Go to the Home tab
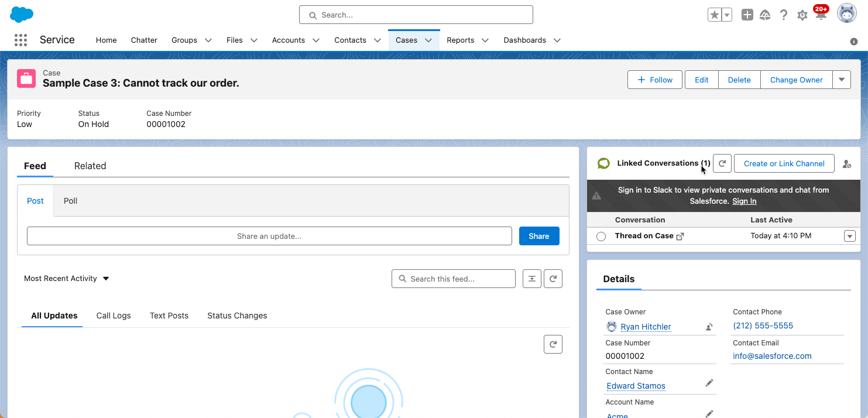Image resolution: width=868 pixels, height=418 pixels. click(107, 40)
